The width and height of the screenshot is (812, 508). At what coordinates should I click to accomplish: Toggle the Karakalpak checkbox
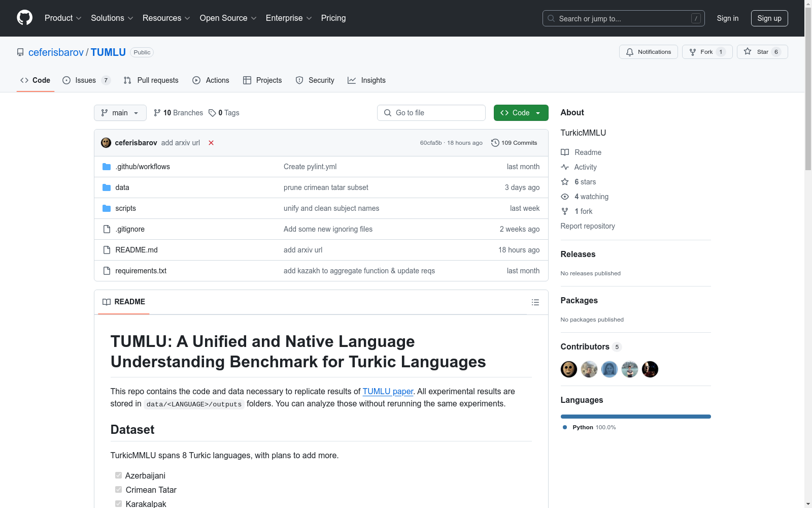pos(118,504)
